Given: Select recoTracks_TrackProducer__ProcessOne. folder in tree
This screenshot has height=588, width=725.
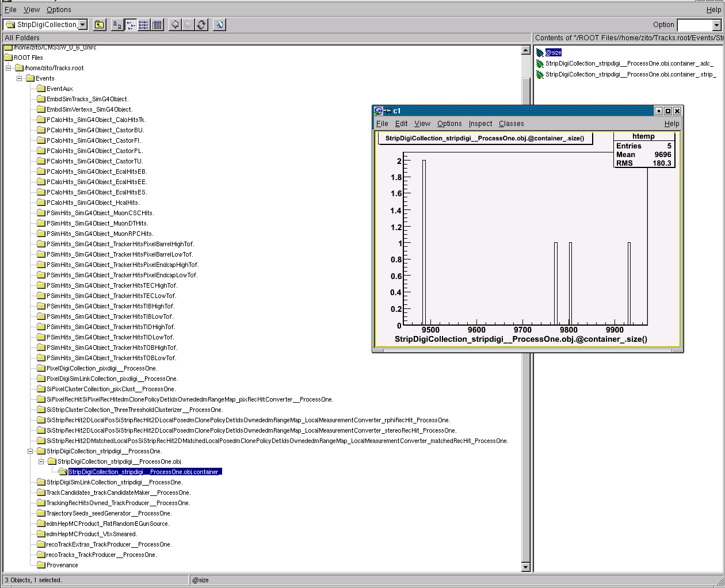Looking at the screenshot, I should tap(101, 555).
